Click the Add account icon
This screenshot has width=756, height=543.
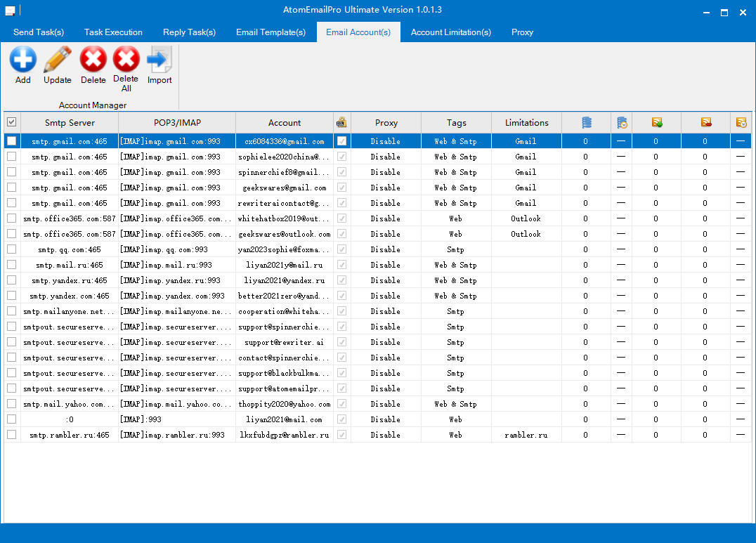pyautogui.click(x=23, y=60)
